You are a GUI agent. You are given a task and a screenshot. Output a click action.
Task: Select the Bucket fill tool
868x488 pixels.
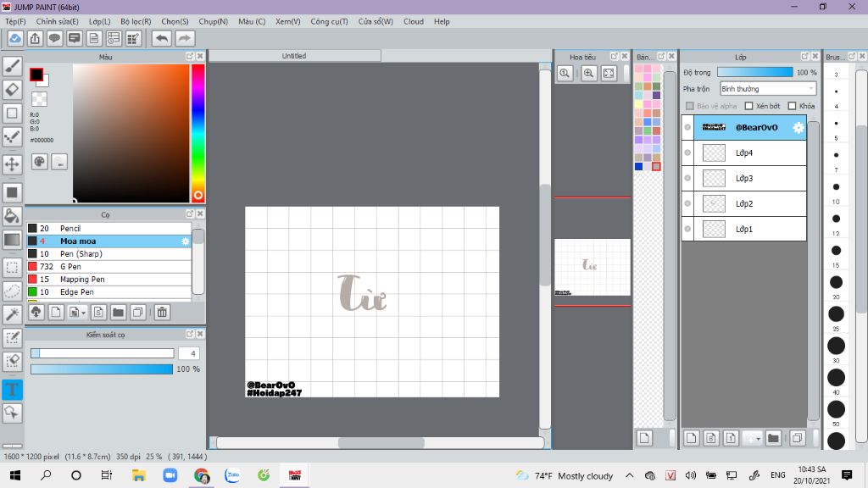click(12, 216)
